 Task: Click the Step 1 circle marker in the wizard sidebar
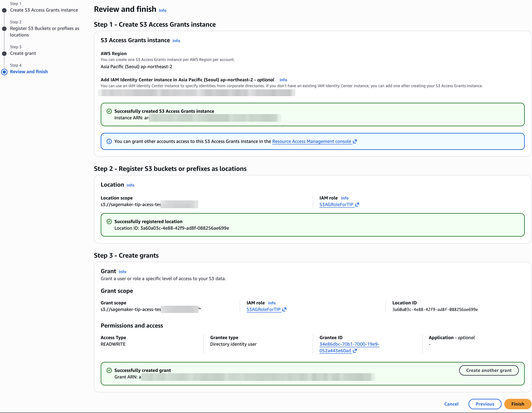[x=4, y=10]
